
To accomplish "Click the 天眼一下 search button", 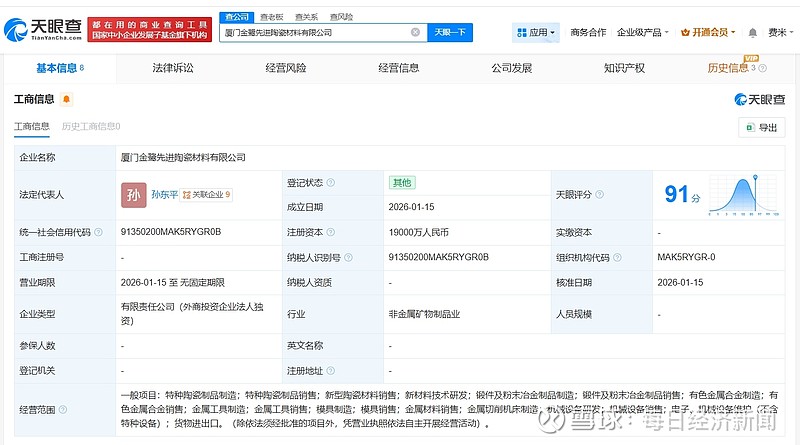I will [450, 32].
